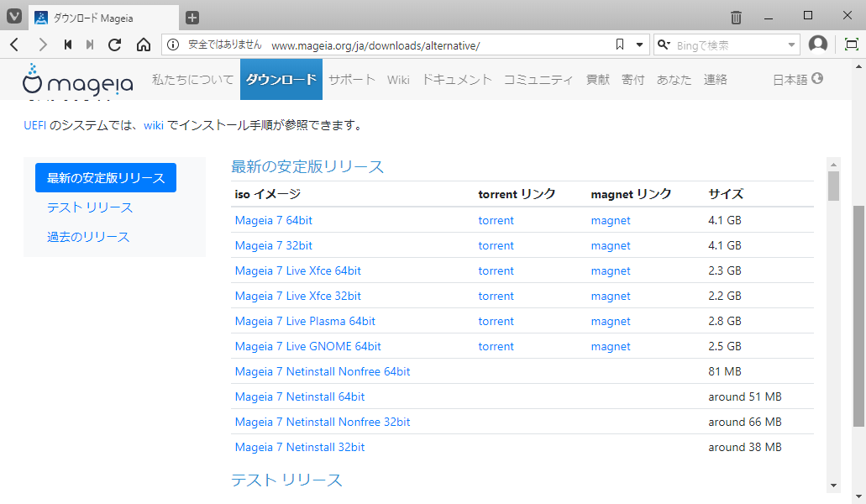Download Mageia 7 Netinstall 64bit
The image size is (866, 504).
[300, 397]
